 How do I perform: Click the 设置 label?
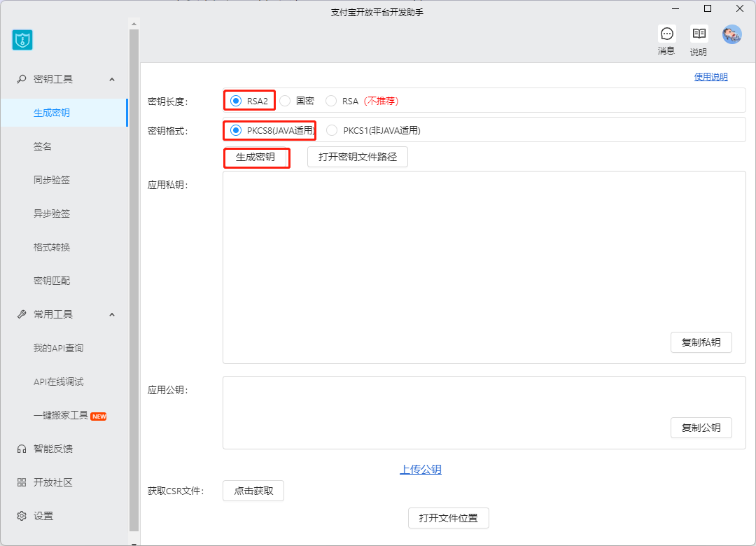point(43,516)
